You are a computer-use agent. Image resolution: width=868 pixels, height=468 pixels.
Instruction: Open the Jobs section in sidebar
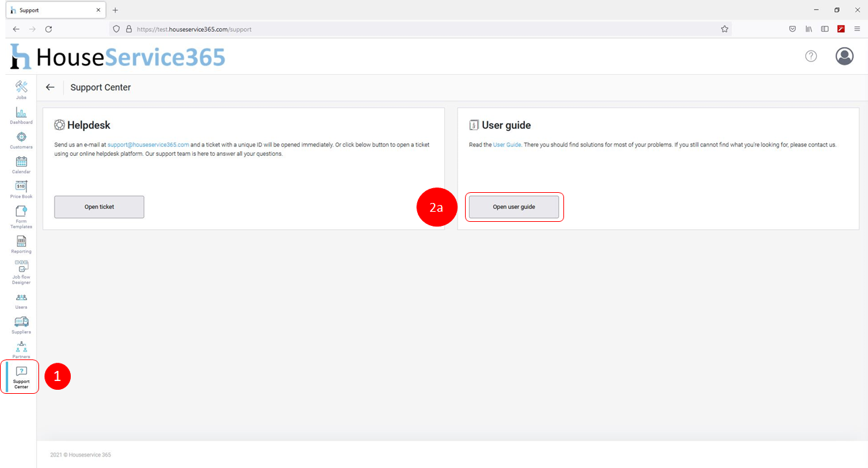(x=21, y=90)
